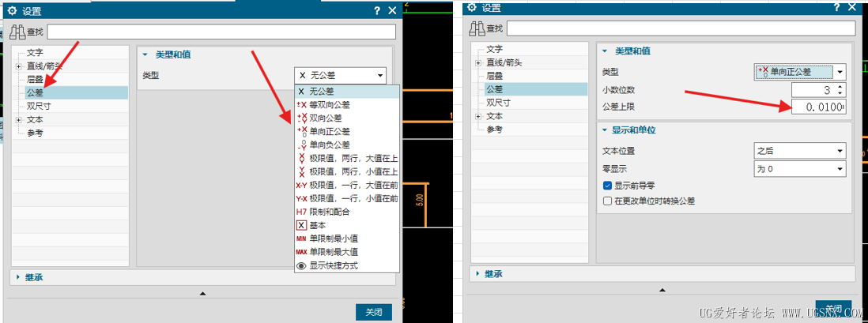This screenshot has width=868, height=323.
Task: Select 极限值，一行，小值在前 option
Action: (x=346, y=198)
